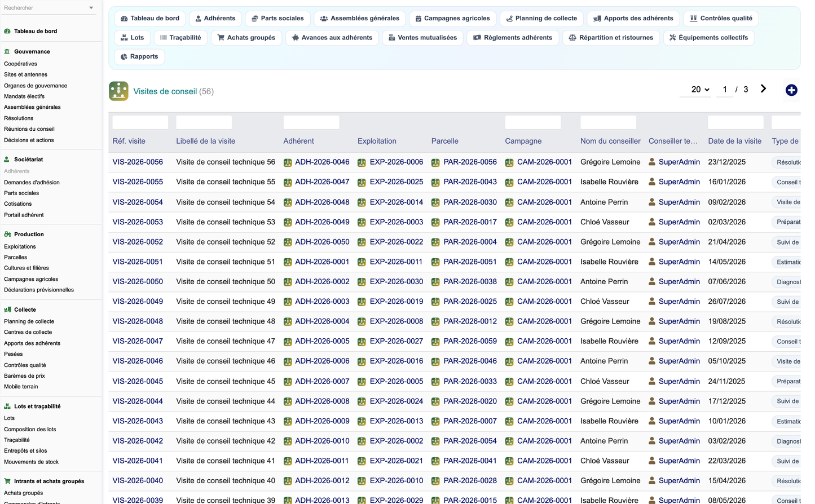
Task: Open visit VIS-2026-0044
Action: click(x=138, y=401)
